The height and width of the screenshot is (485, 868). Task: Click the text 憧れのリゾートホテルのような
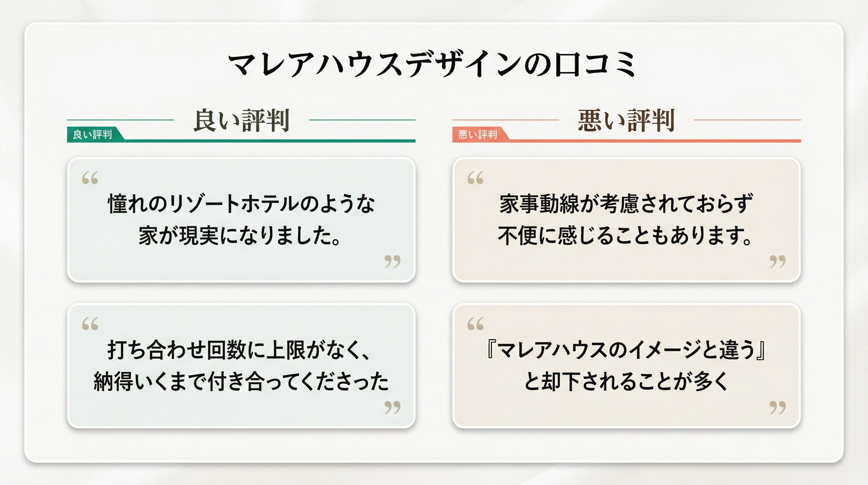[241, 204]
